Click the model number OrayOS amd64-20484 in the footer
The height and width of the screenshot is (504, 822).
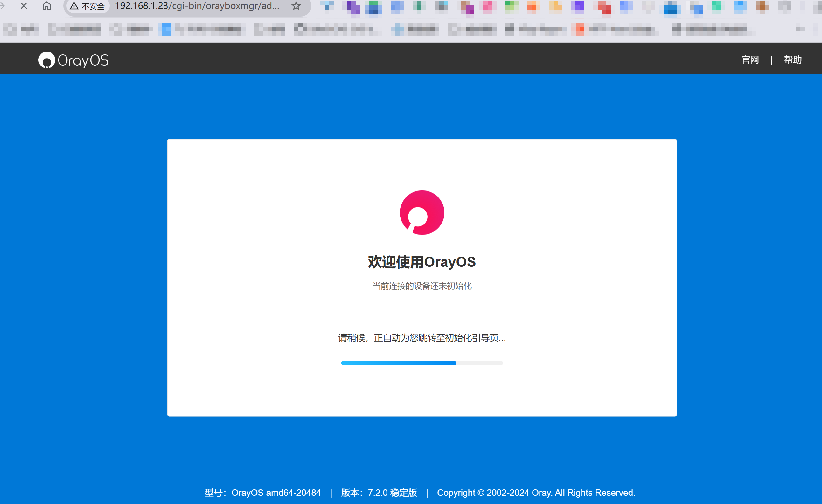click(x=276, y=493)
